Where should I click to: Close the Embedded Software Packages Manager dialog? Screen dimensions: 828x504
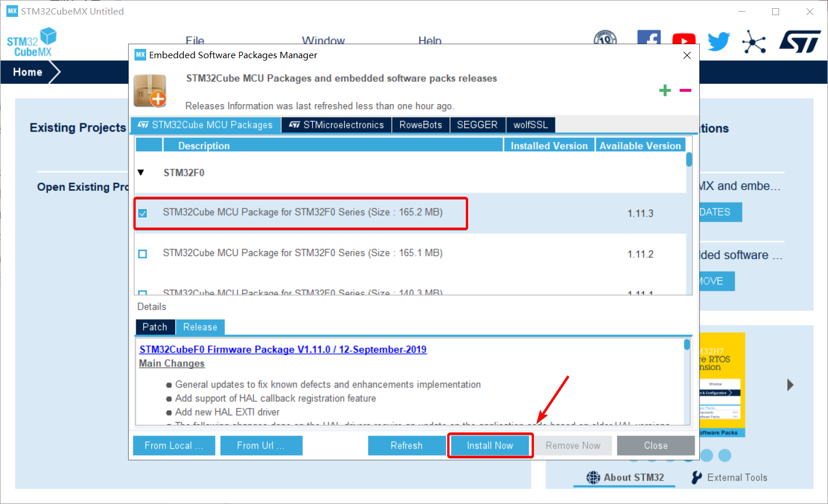click(x=687, y=55)
